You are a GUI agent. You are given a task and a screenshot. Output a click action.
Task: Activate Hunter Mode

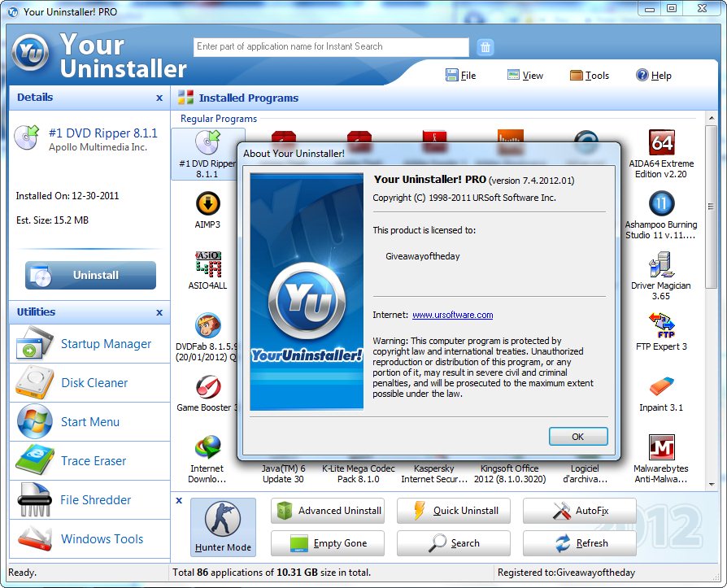tap(223, 527)
